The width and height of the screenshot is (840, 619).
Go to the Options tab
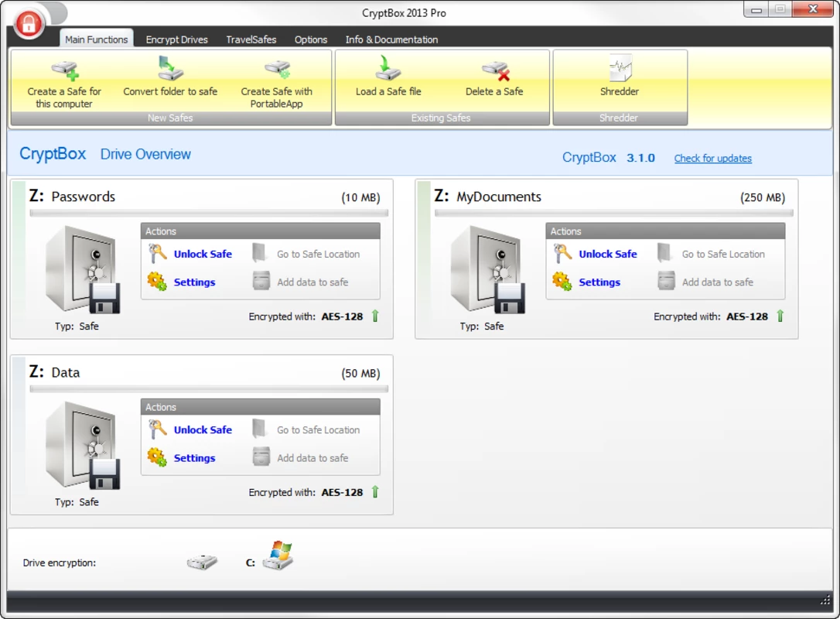click(x=311, y=39)
